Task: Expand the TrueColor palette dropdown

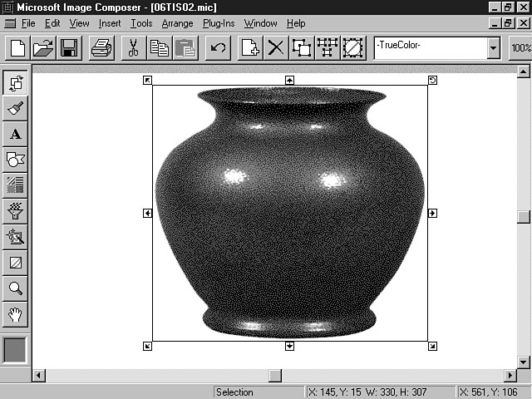Action: pyautogui.click(x=494, y=47)
